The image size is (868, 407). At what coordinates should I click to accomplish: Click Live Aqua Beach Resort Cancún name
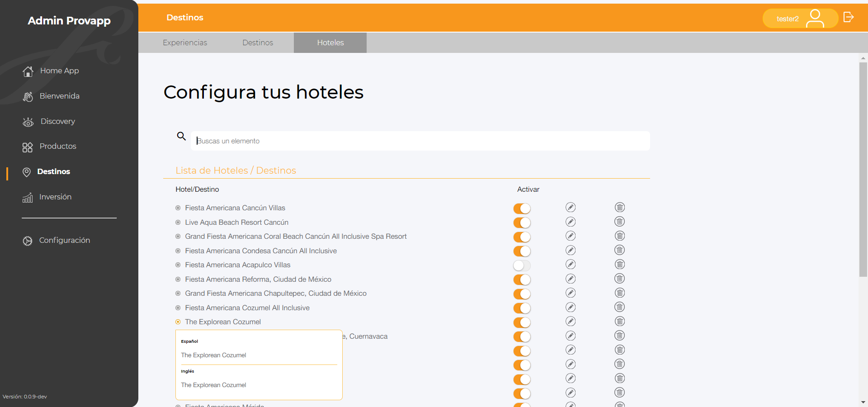pos(236,222)
